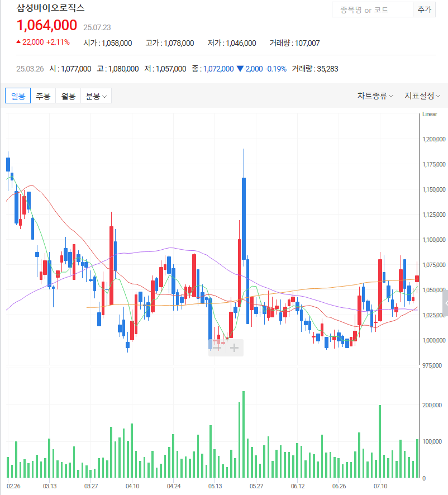
Task: Click the tallest green volume bar
Action: tap(244, 435)
